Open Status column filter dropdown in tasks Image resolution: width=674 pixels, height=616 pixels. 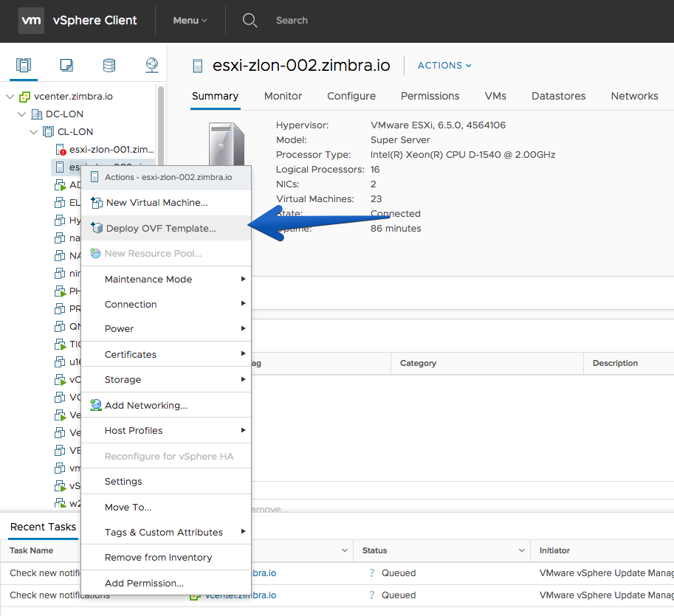(521, 550)
